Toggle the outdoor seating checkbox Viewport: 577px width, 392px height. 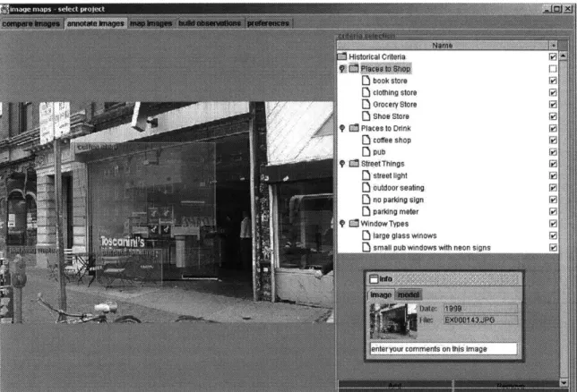pyautogui.click(x=553, y=188)
